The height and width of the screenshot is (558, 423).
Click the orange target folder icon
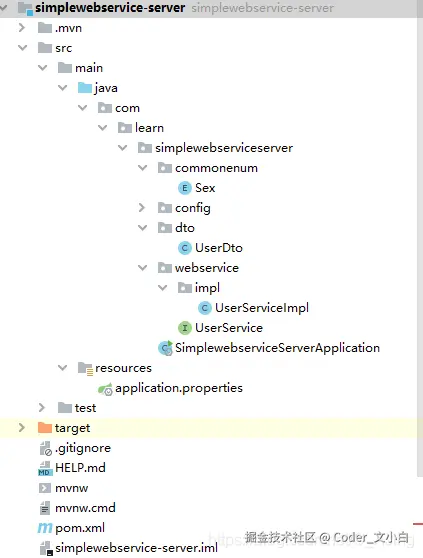pyautogui.click(x=45, y=427)
